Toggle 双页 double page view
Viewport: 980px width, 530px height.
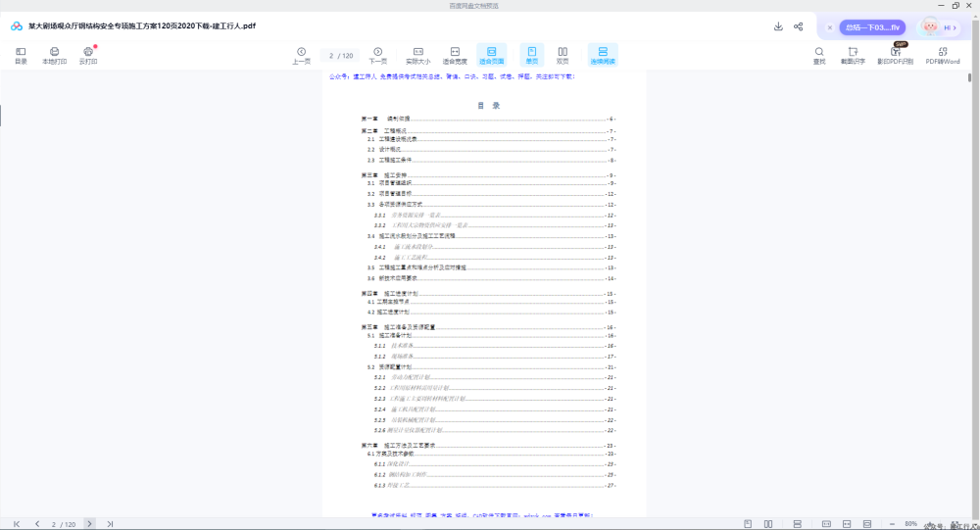pyautogui.click(x=563, y=55)
